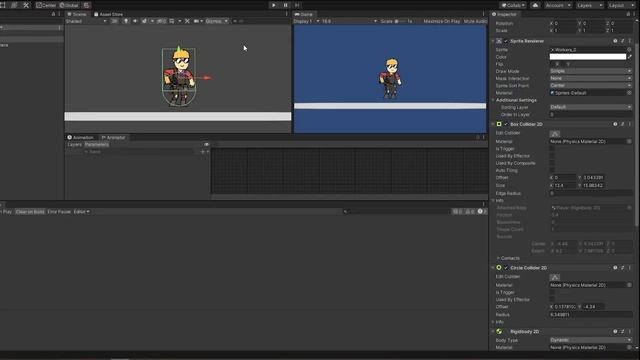Click the grid snapping icon beside Global

[x=87, y=5]
